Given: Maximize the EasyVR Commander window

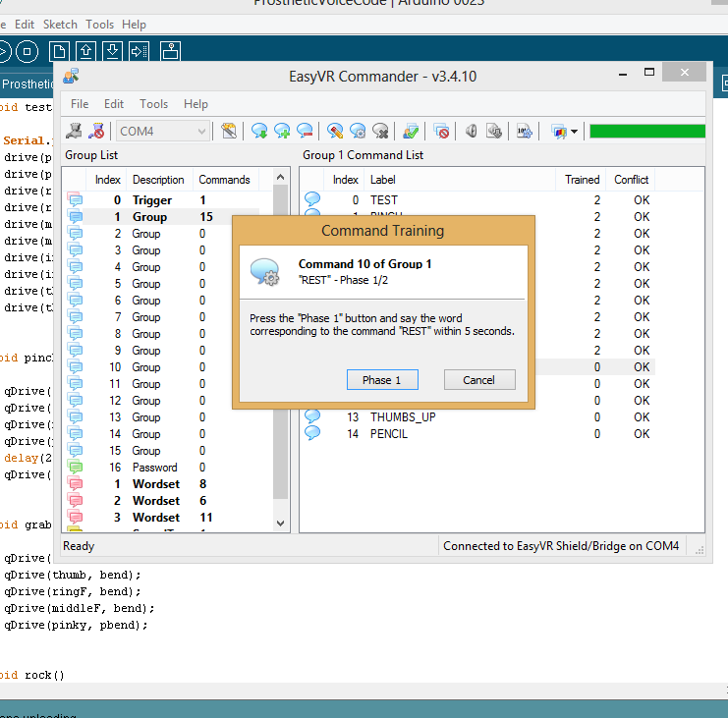Looking at the screenshot, I should point(649,72).
